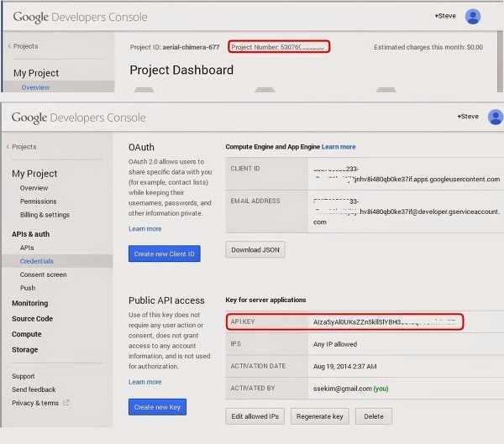Click My Project heading in top console sidebar
The height and width of the screenshot is (444, 504).
[36, 73]
